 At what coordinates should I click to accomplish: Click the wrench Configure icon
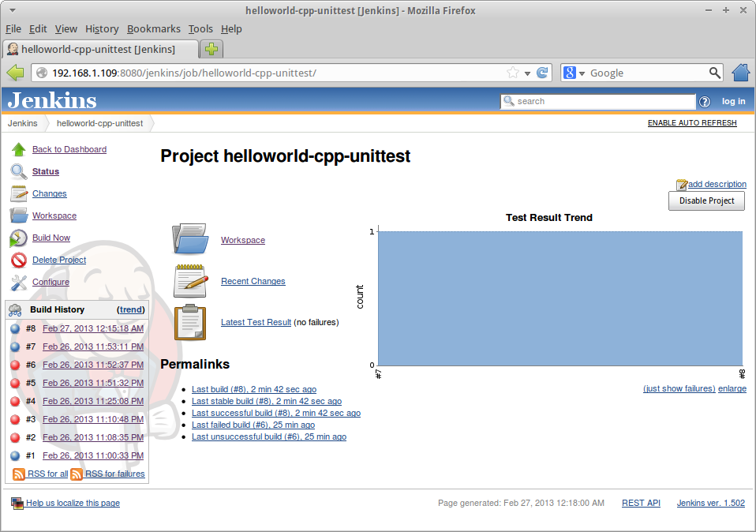pos(19,282)
